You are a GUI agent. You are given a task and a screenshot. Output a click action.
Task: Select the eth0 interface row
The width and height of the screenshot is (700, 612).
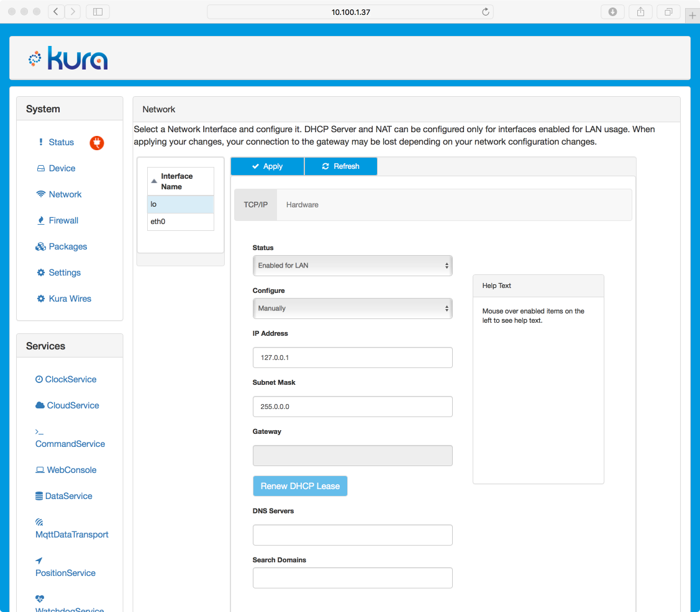(x=180, y=222)
